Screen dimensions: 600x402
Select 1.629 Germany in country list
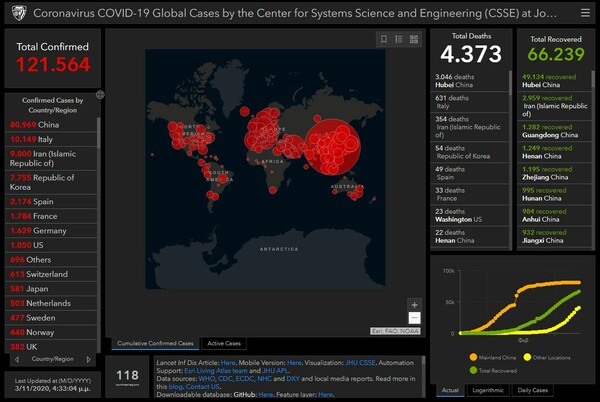[51, 231]
